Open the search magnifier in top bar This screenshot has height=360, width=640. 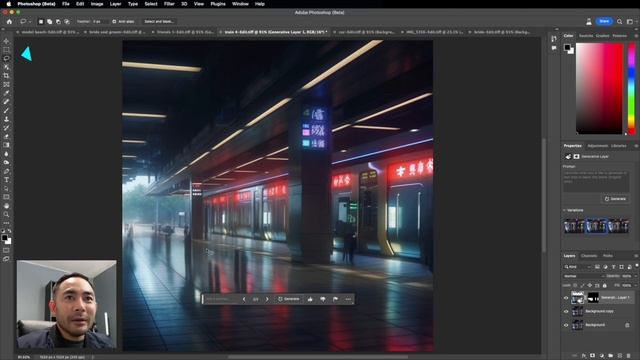tap(620, 21)
